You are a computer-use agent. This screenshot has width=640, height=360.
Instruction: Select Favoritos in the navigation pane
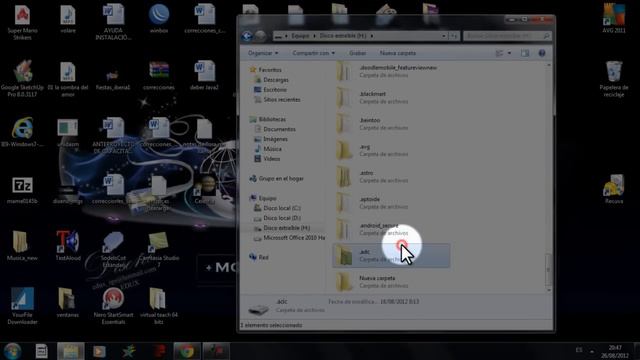pyautogui.click(x=270, y=70)
